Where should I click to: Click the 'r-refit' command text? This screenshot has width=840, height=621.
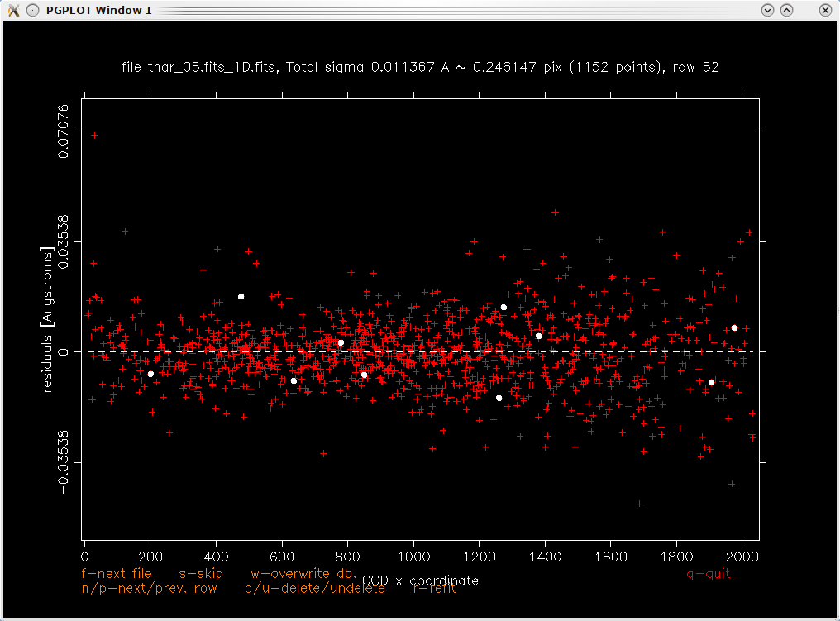point(434,588)
